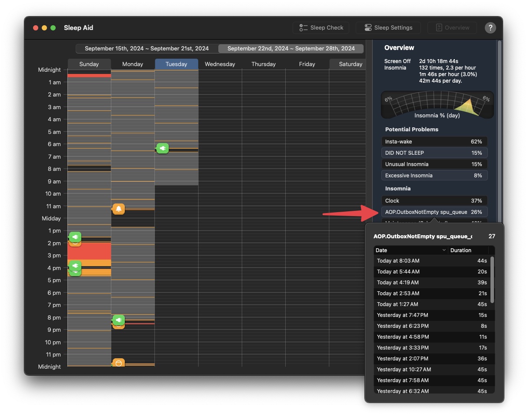527x420 pixels.
Task: Select September 22nd–28th week tab
Action: 291,48
